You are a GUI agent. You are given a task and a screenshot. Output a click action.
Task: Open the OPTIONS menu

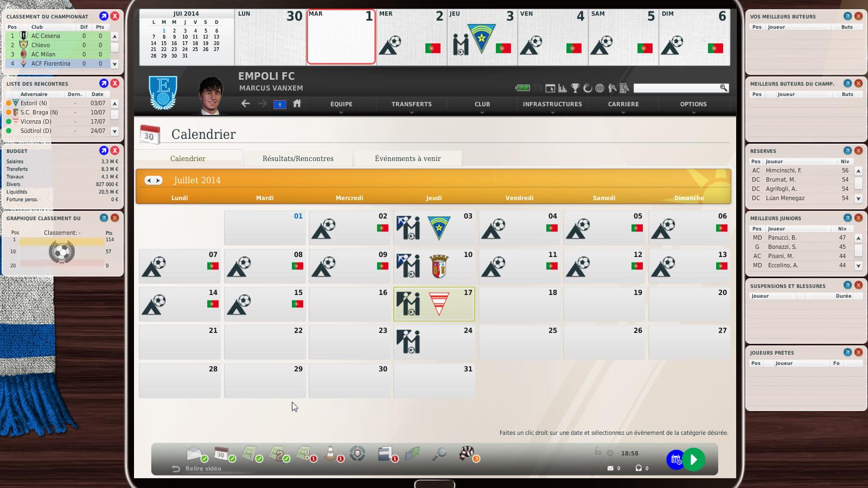[x=693, y=104]
